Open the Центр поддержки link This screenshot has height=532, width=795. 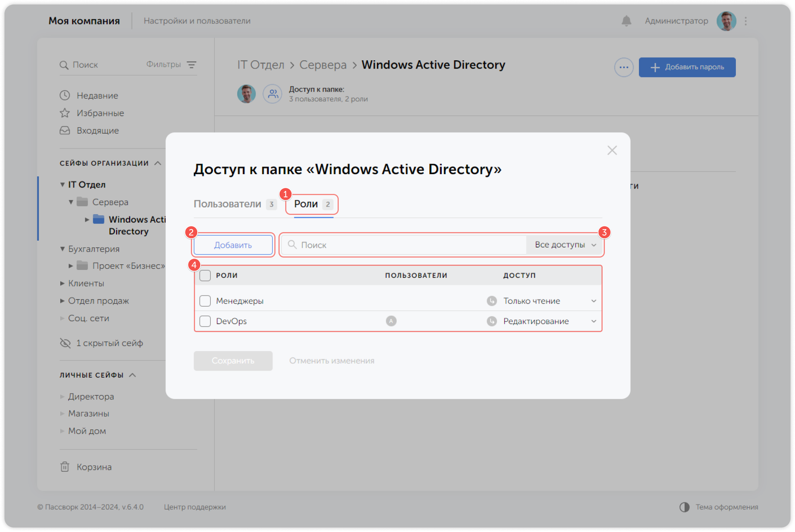195,507
